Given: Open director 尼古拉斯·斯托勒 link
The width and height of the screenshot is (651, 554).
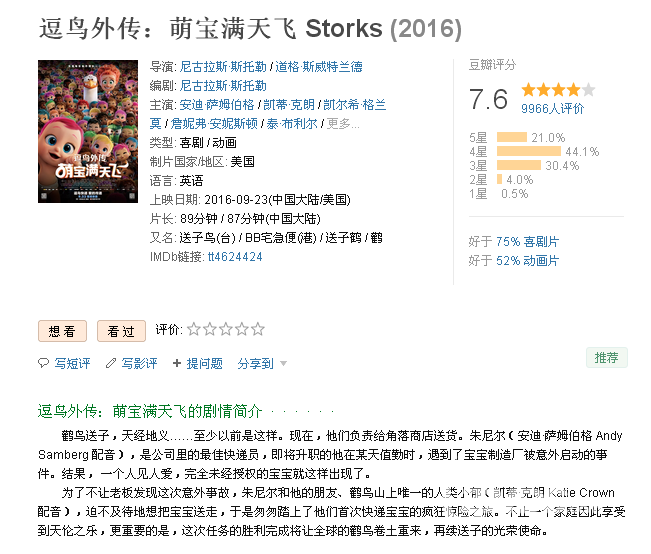Looking at the screenshot, I should coord(223,66).
